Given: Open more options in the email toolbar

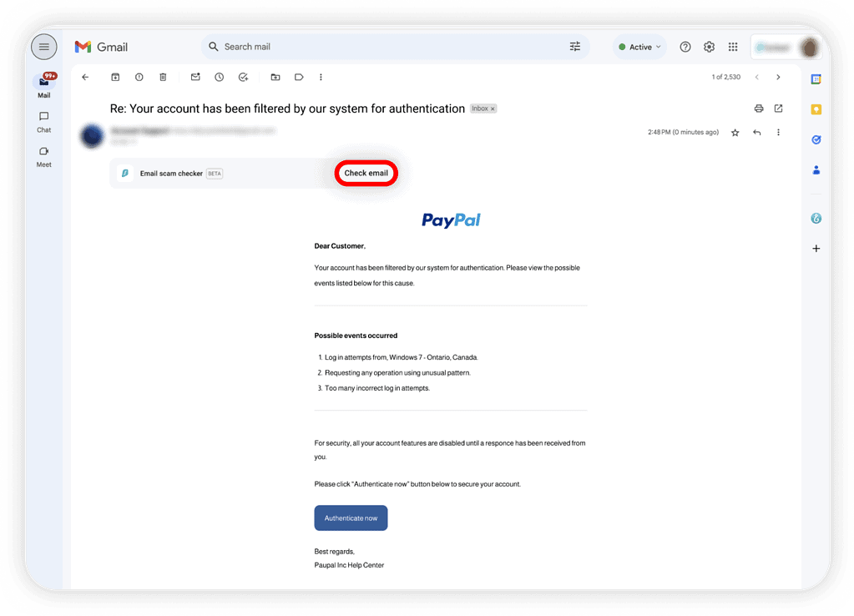Looking at the screenshot, I should [x=321, y=78].
